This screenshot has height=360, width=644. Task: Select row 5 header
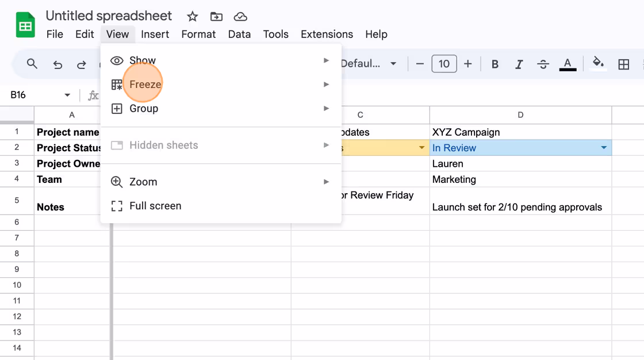17,201
